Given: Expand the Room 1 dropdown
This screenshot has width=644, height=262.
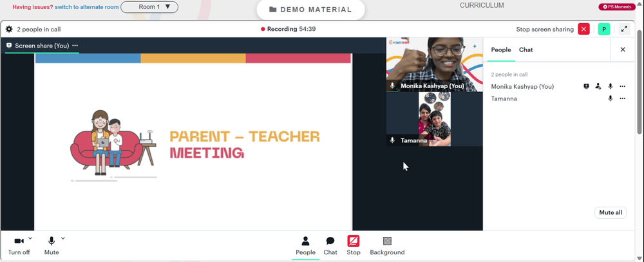Looking at the screenshot, I should 149,7.
